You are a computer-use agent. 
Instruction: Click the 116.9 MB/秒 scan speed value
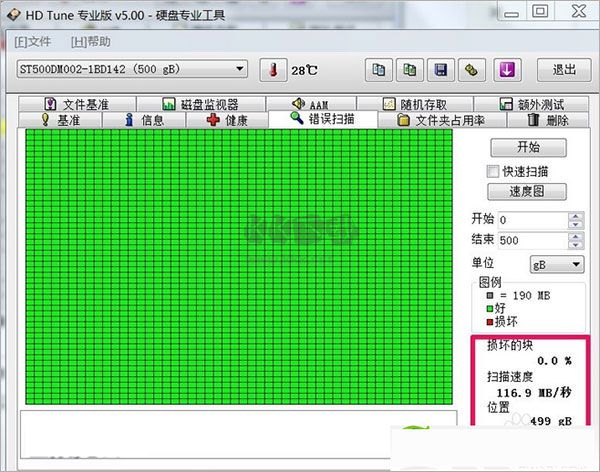tap(534, 392)
